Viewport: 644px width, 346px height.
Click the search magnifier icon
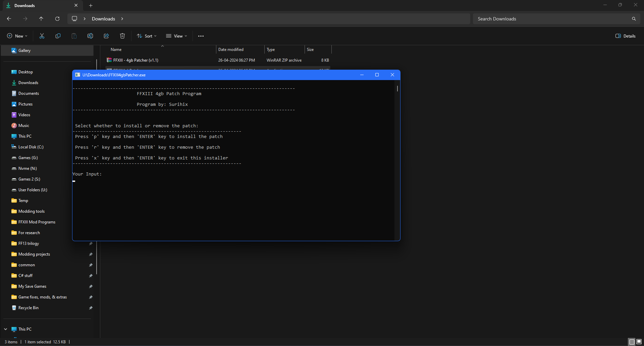pos(634,19)
